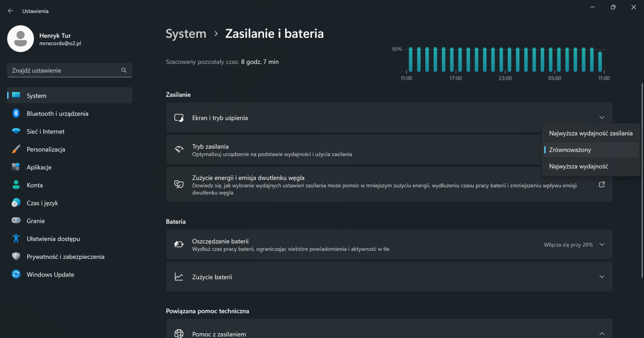Expand Zużycie baterii chevron
This screenshot has height=338, width=644.
pos(602,277)
